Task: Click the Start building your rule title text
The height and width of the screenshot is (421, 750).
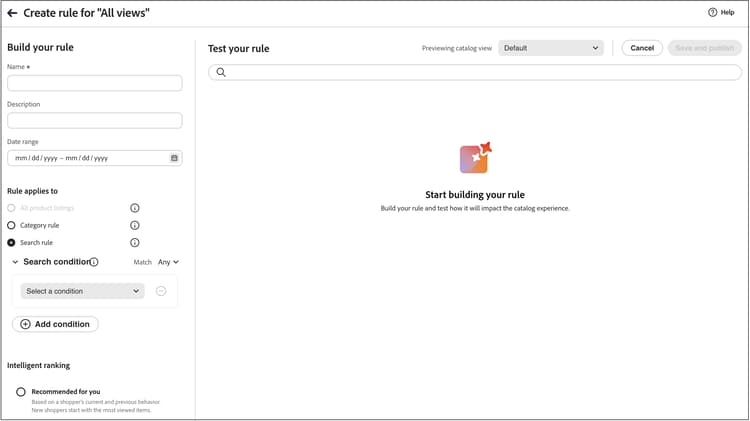Action: click(475, 195)
